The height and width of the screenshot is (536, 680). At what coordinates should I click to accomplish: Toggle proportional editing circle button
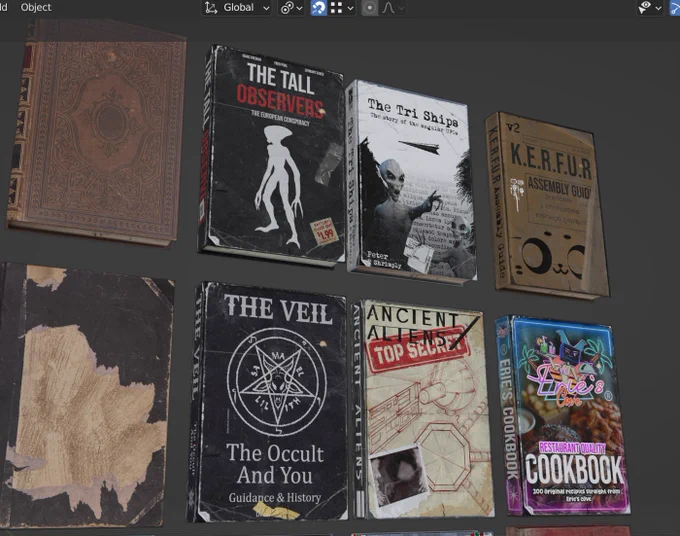tap(369, 8)
